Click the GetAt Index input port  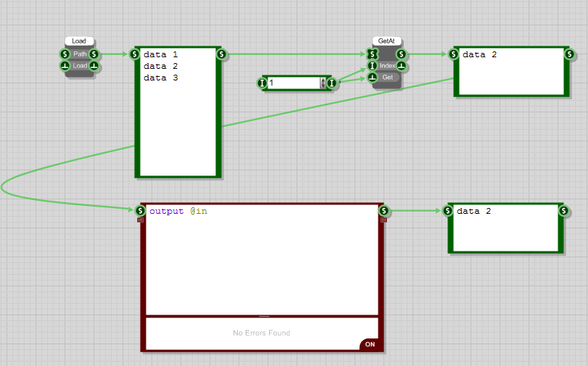pyautogui.click(x=373, y=66)
